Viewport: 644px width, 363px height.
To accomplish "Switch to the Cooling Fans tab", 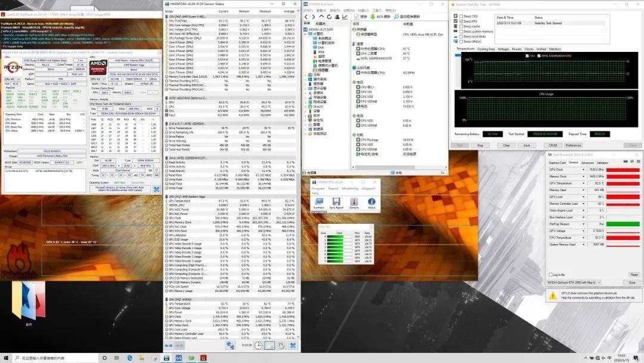I will pyautogui.click(x=486, y=49).
